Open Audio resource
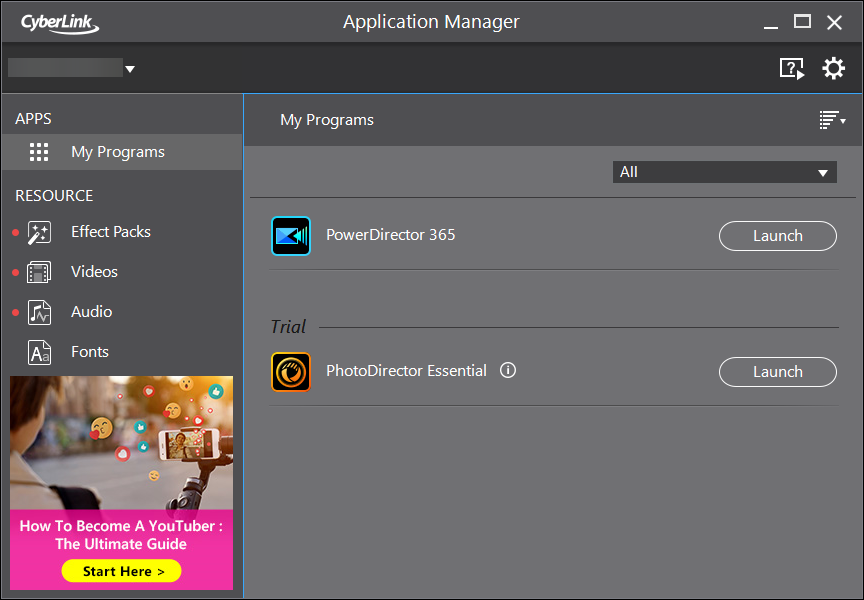Screen dimensions: 864x600 [91, 312]
